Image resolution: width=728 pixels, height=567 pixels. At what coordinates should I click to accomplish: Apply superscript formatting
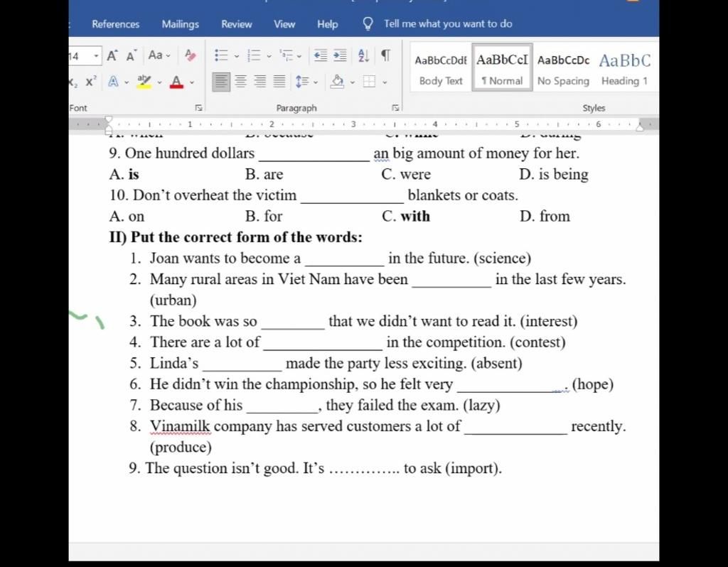(91, 81)
